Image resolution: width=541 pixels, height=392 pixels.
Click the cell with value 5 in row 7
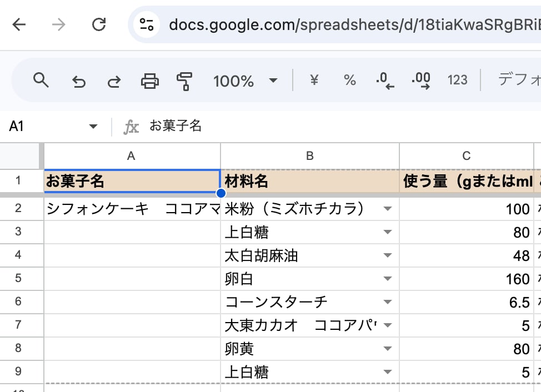pos(467,325)
